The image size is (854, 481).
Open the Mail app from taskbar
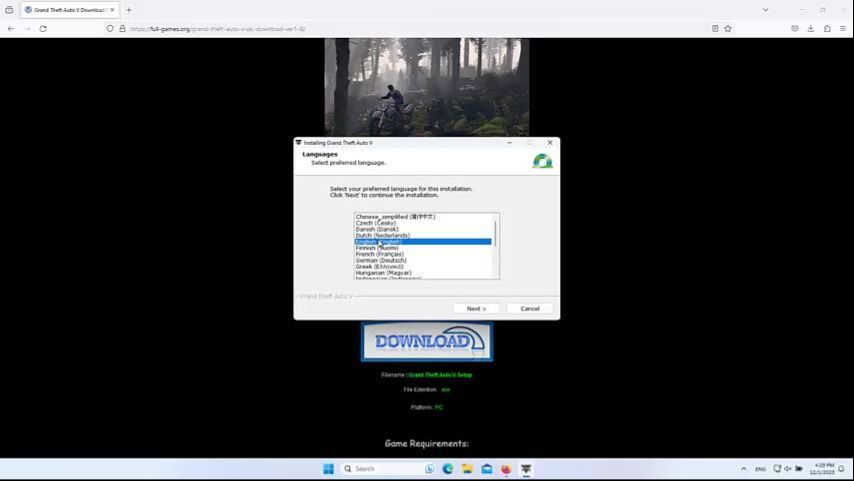pyautogui.click(x=486, y=469)
